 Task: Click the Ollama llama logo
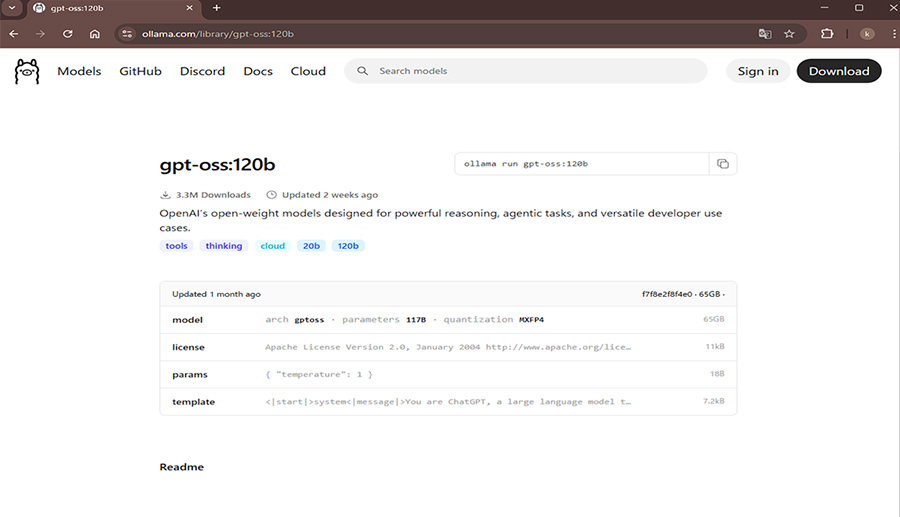coord(27,71)
